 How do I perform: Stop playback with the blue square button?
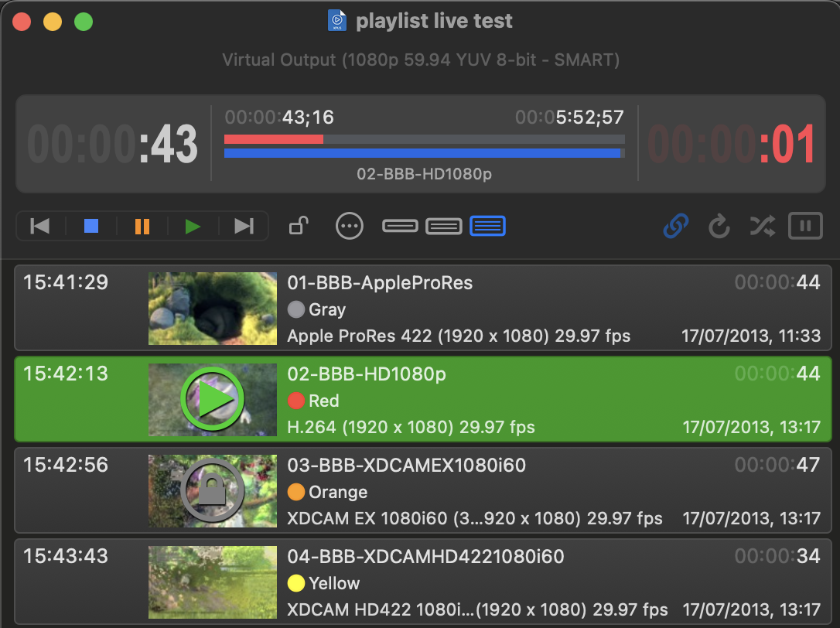point(91,226)
